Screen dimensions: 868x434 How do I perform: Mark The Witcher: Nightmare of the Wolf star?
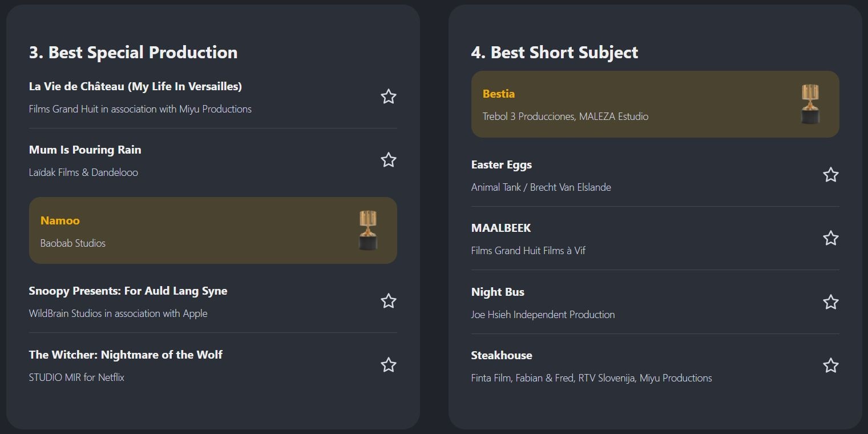[388, 365]
